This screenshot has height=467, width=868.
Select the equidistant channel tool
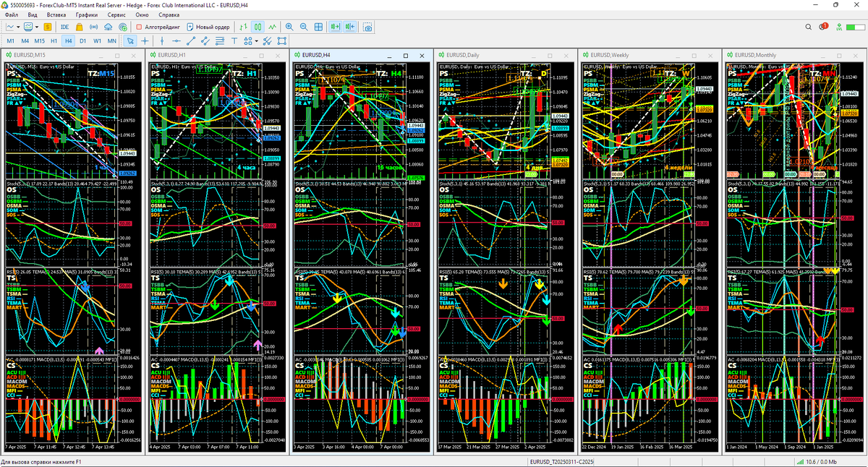(205, 40)
